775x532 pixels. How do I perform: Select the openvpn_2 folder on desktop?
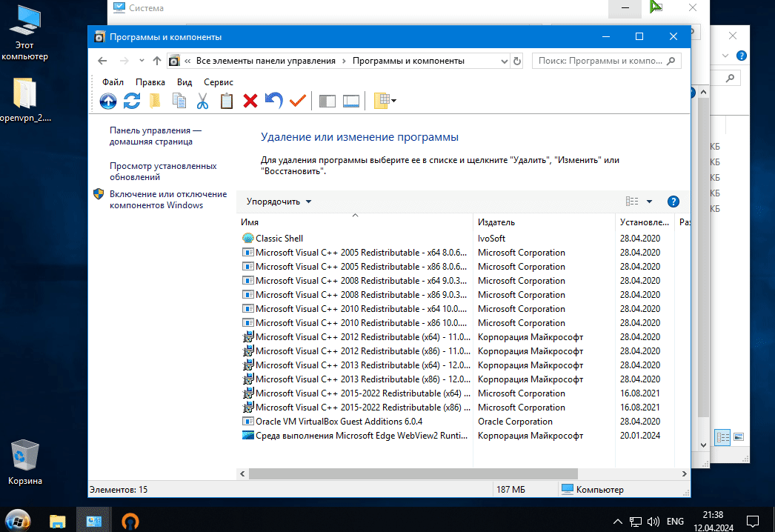(x=24, y=99)
